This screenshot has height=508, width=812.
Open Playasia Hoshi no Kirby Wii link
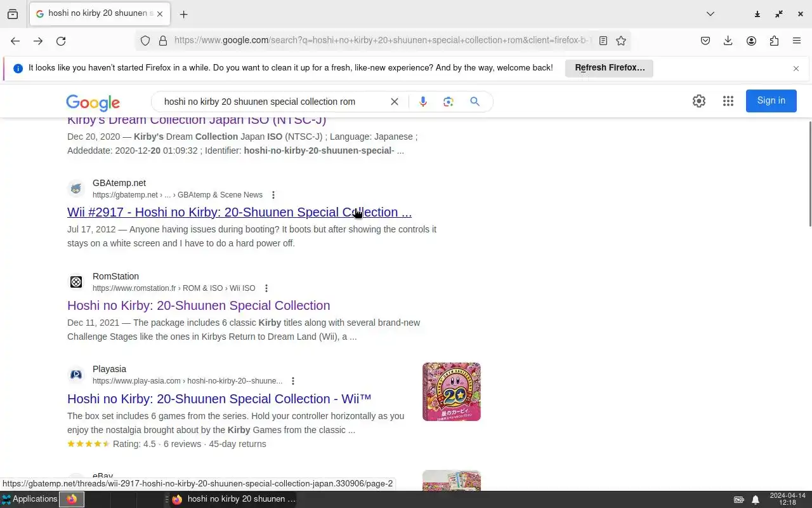(219, 399)
